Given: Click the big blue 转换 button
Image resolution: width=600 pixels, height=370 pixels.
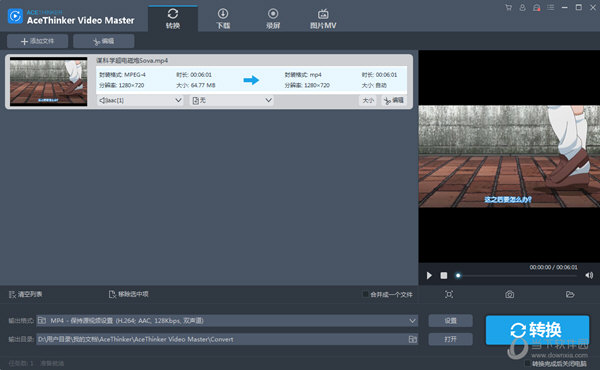Looking at the screenshot, I should pos(537,330).
